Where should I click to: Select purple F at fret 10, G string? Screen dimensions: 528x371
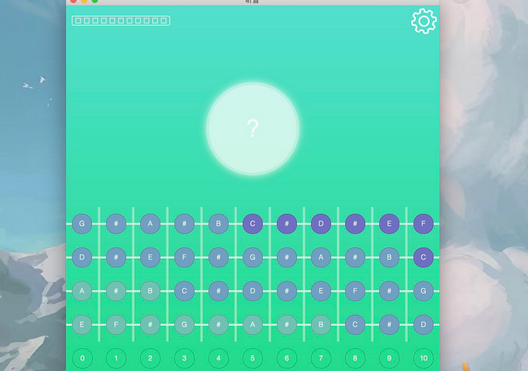pos(423,224)
